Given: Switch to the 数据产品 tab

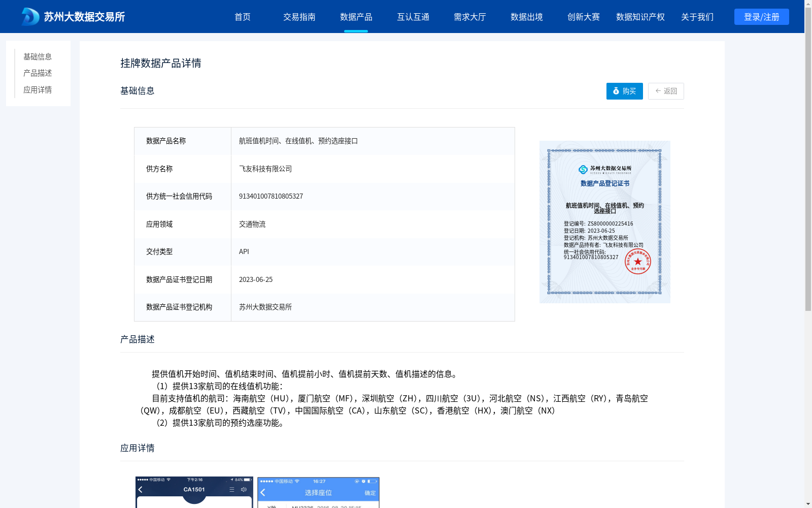Looking at the screenshot, I should 356,16.
